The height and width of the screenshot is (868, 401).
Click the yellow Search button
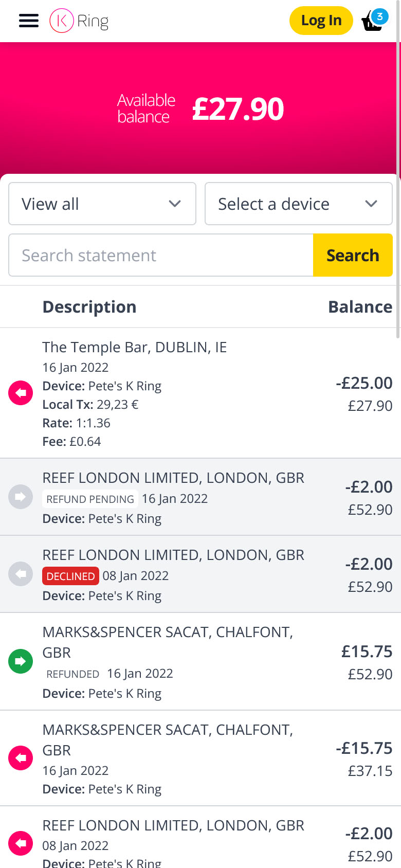[x=353, y=255]
